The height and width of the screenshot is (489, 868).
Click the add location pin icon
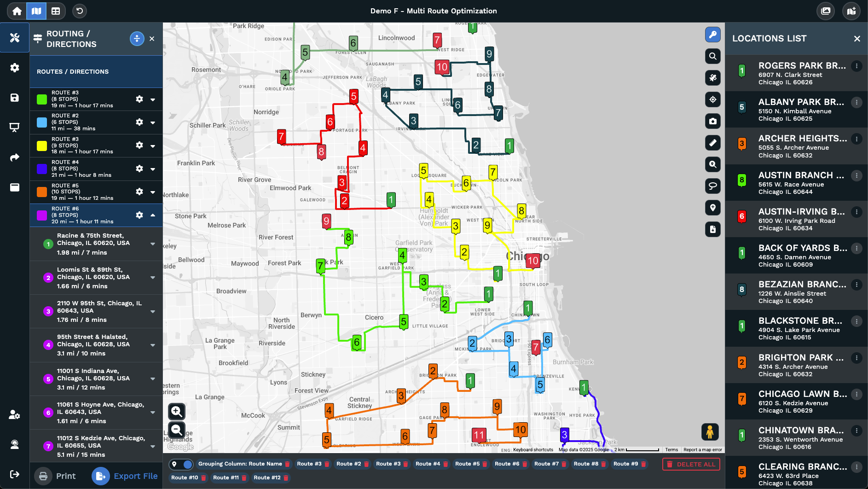(712, 208)
